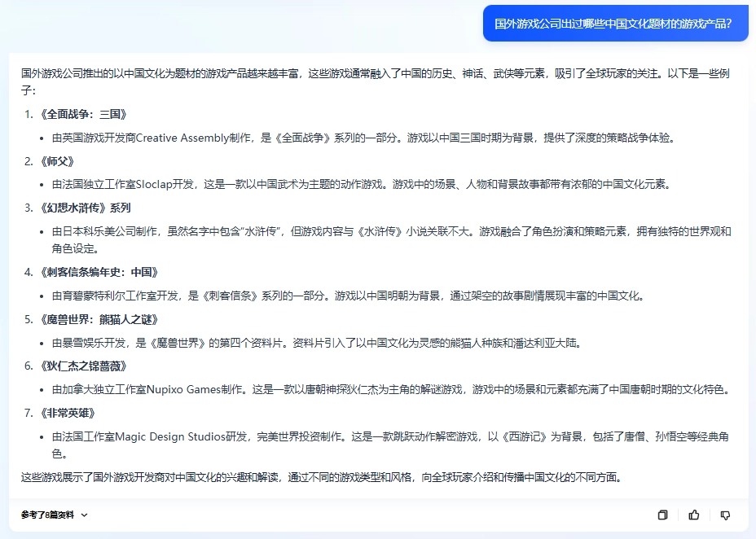
Task: Click the 《魔兽世界：熊猫人之谜》 title
Action: click(96, 319)
